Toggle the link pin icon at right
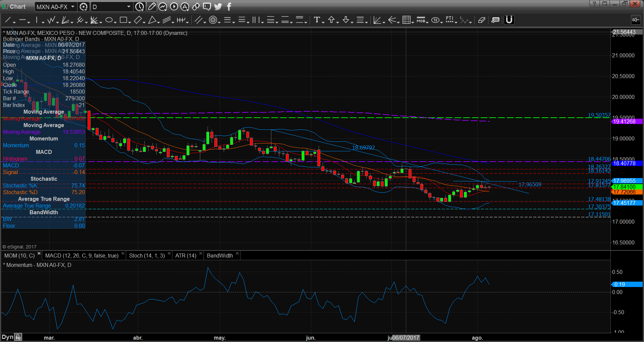This screenshot has width=644, height=342. point(635,20)
